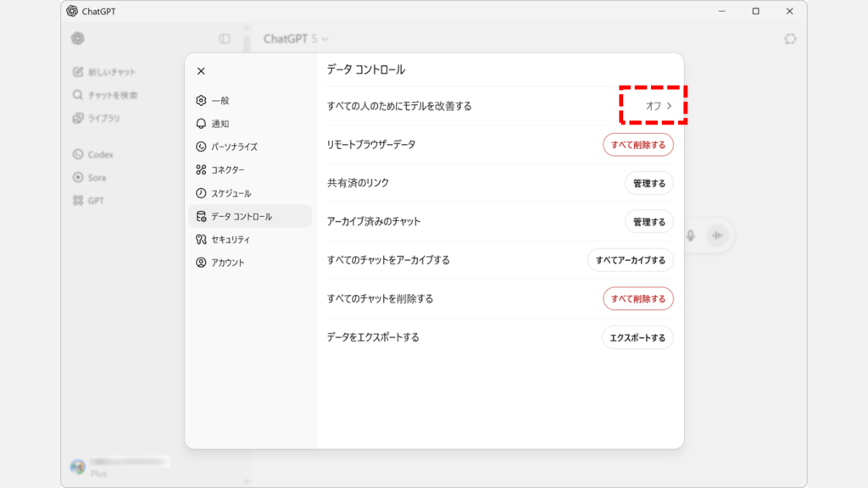Image resolution: width=868 pixels, height=488 pixels.
Task: Open the パーソナライズ settings tab
Action: (x=250, y=147)
